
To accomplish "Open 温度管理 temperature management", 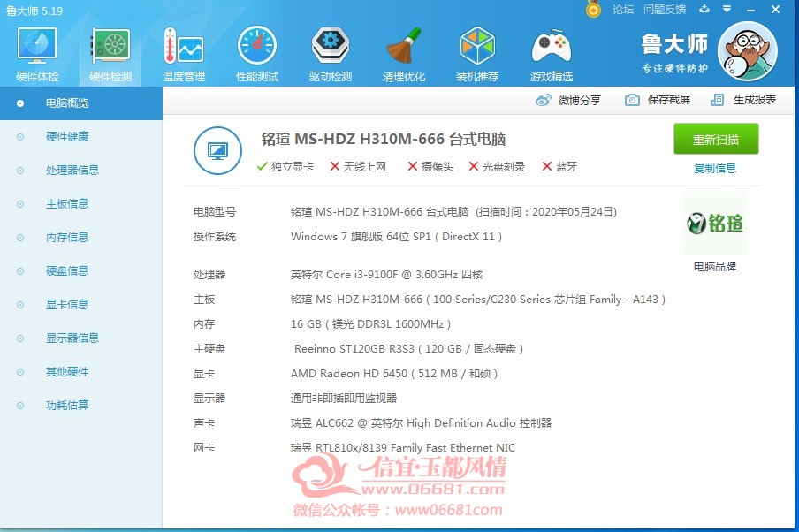I will tap(184, 55).
